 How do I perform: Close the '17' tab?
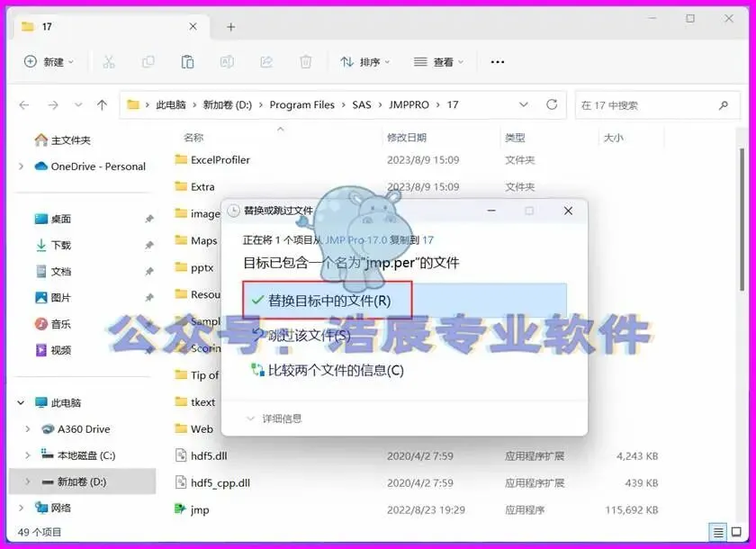(193, 26)
